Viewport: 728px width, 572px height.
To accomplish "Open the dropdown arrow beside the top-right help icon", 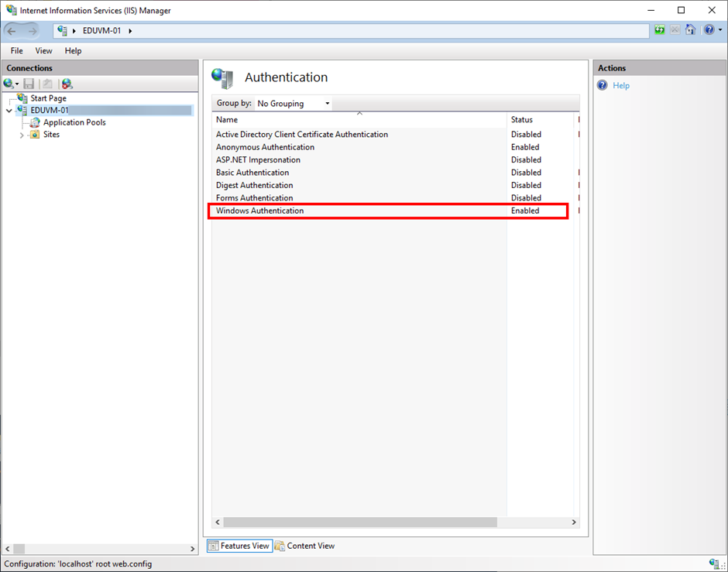I will click(x=720, y=30).
